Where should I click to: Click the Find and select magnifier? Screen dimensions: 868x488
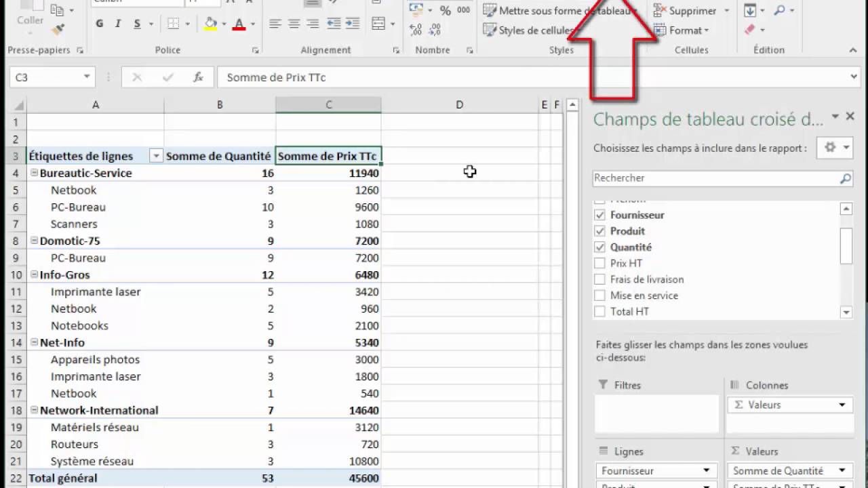click(779, 10)
